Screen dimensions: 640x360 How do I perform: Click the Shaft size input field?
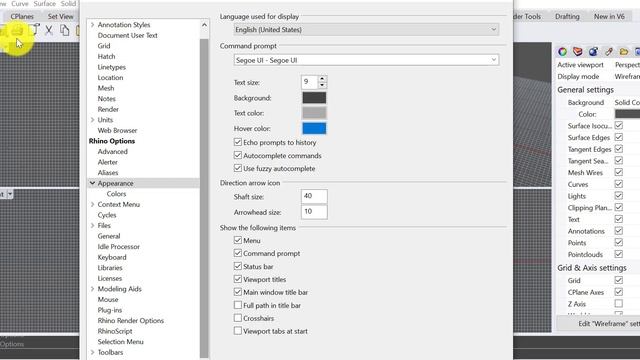pos(314,196)
